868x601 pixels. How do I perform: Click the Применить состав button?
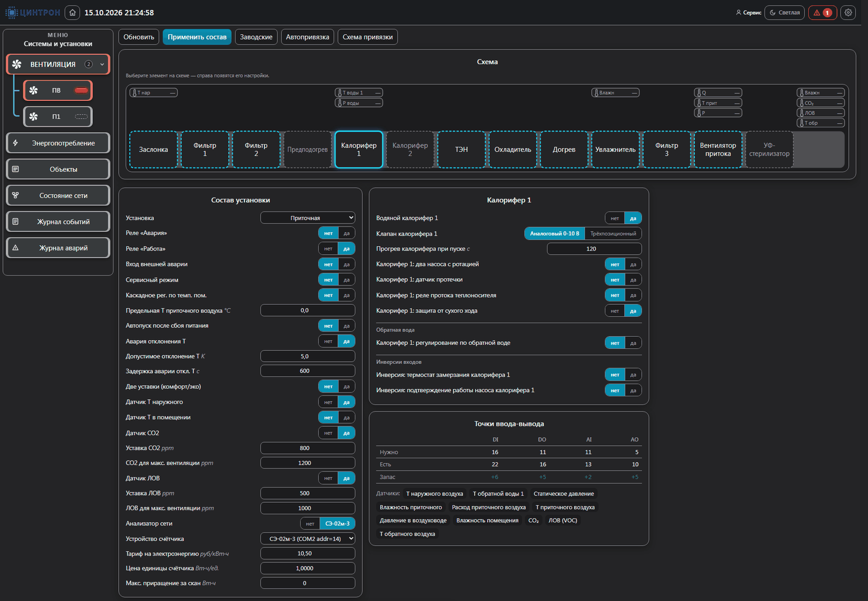click(197, 37)
